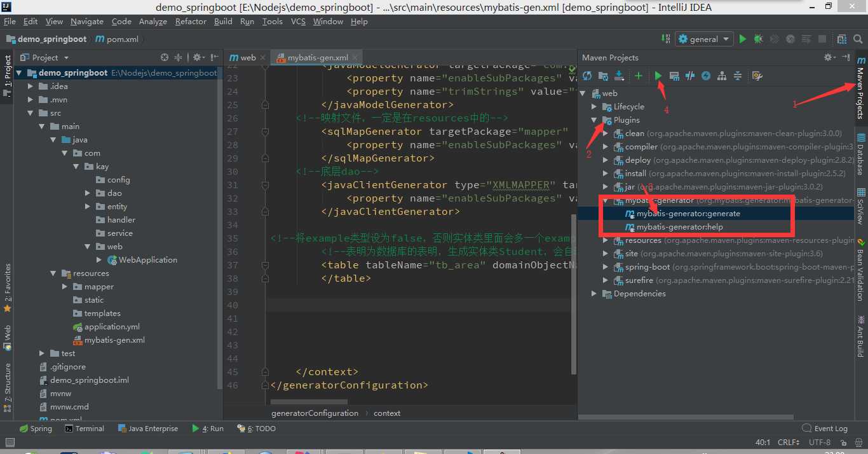The image size is (868, 454).
Task: Open Search Everywhere magnifier icon
Action: 857,39
